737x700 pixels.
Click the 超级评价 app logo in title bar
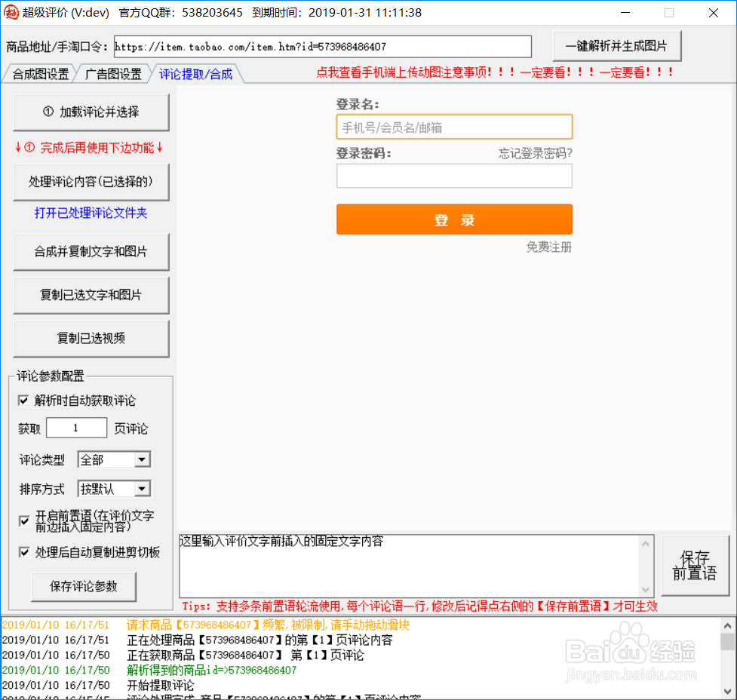pyautogui.click(x=11, y=12)
